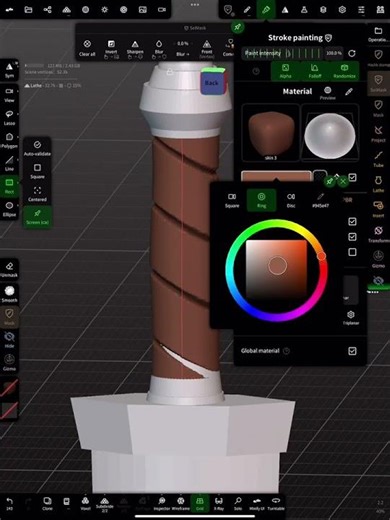This screenshot has width=390, height=520.
Task: Select the View tool in left toolbar
Action: 9,95
